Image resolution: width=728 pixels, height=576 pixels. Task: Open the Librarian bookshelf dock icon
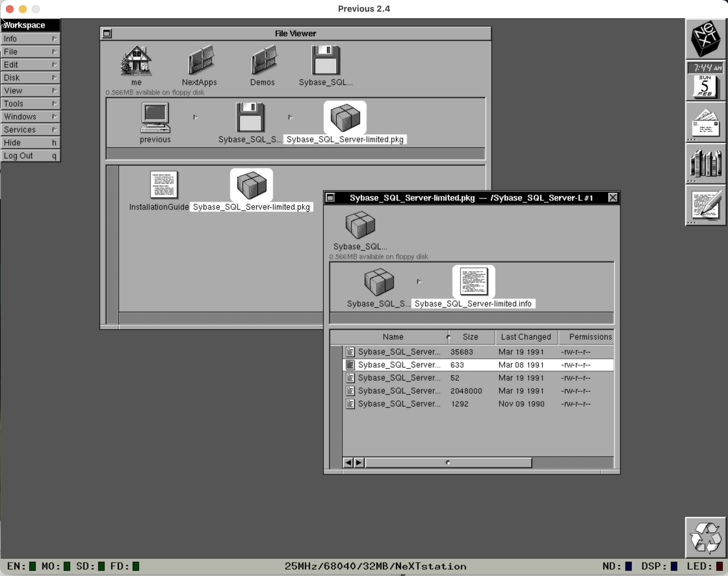[705, 164]
